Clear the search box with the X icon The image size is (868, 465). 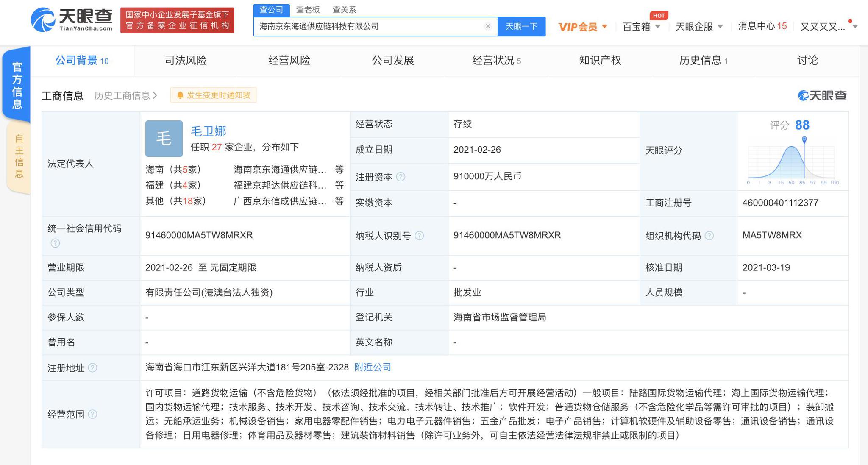pyautogui.click(x=488, y=26)
